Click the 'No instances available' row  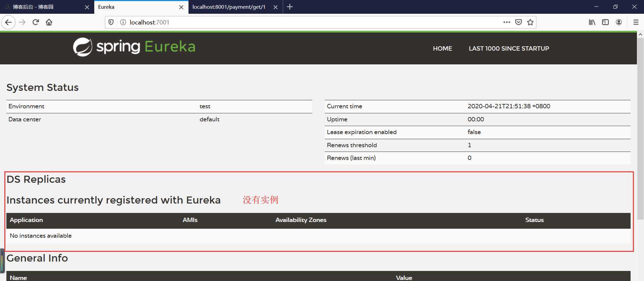[x=318, y=236]
